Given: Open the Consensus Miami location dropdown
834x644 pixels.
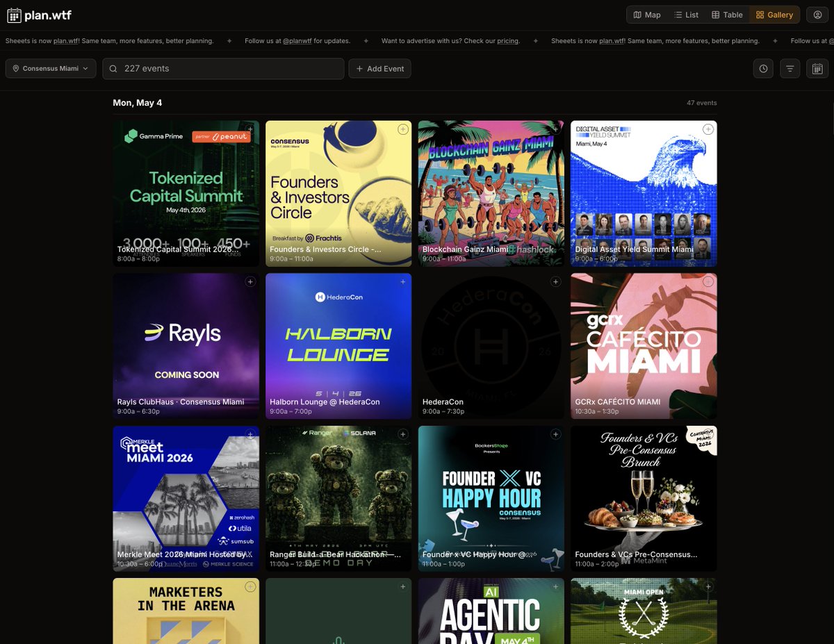Looking at the screenshot, I should point(51,69).
